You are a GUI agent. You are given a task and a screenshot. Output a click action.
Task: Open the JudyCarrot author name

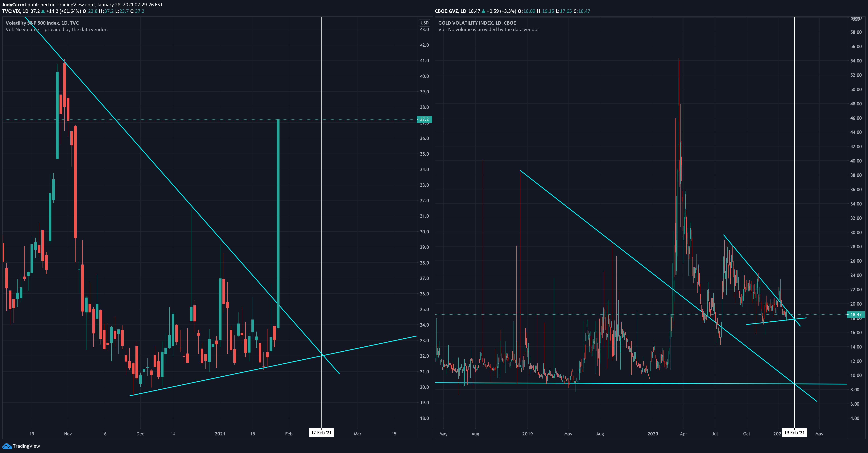[x=14, y=5]
